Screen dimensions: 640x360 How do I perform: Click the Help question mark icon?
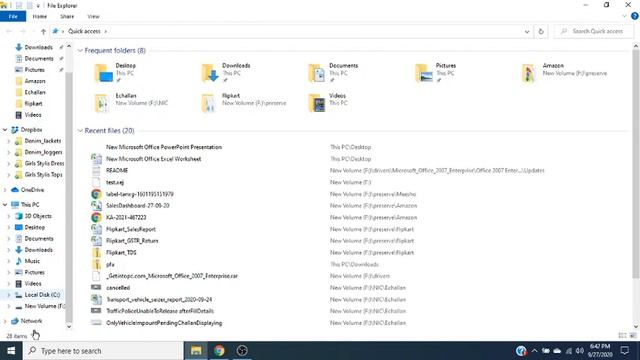(635, 16)
